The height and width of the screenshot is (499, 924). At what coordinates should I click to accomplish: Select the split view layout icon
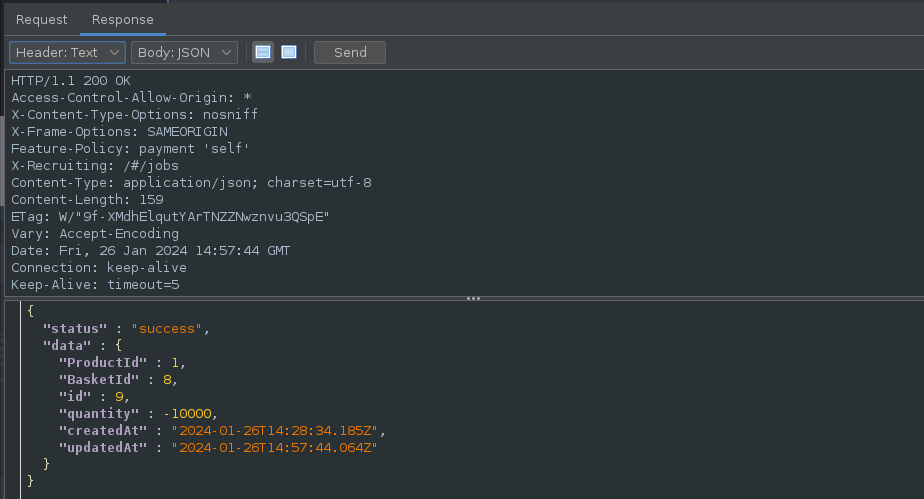point(263,52)
